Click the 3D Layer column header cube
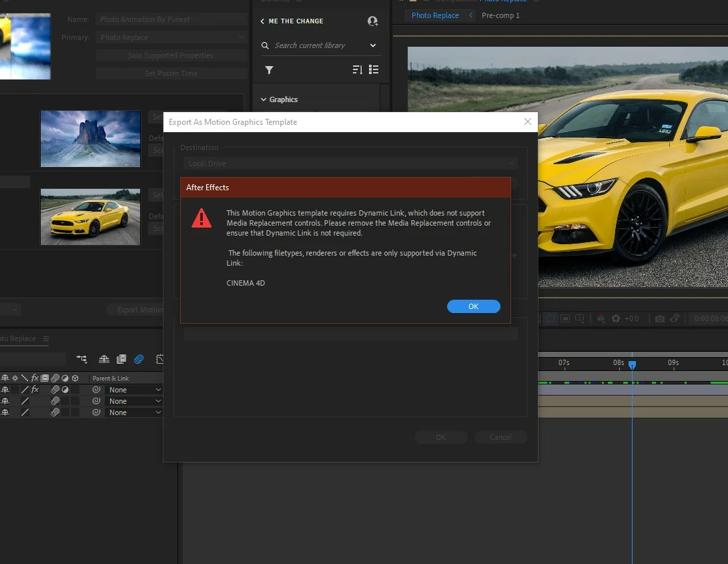This screenshot has height=564, width=728. tap(75, 378)
